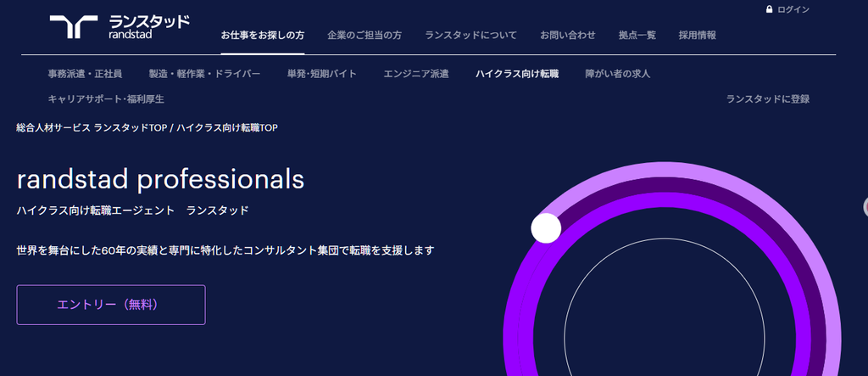Open 製造・軽作業・ドライバー category
Screen dimensions: 868x376
(x=204, y=74)
